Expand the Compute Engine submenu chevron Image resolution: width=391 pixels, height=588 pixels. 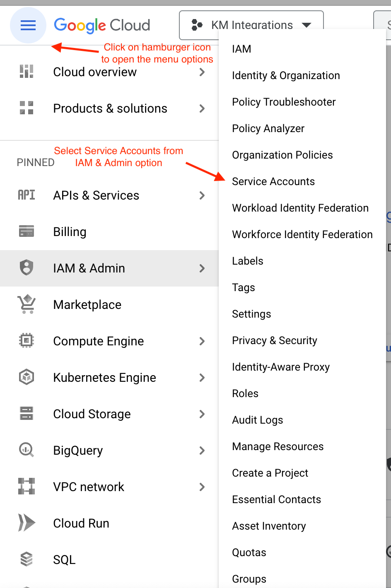coord(202,341)
